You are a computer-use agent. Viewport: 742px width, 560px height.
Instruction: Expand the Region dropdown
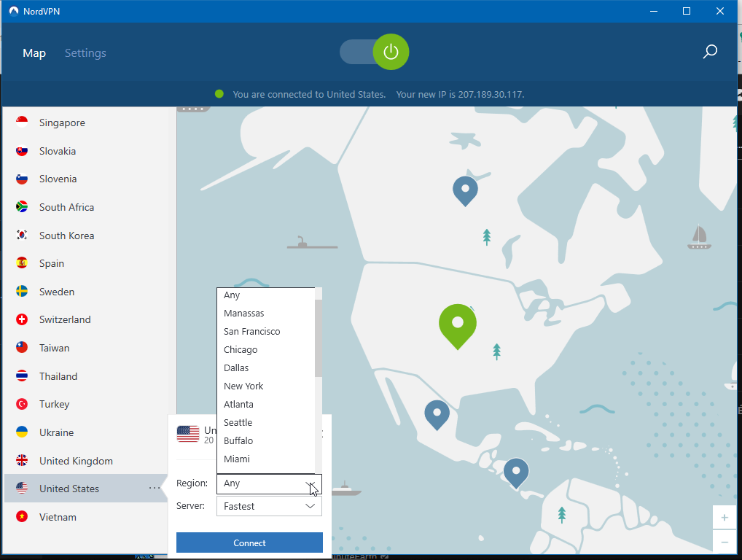click(269, 483)
